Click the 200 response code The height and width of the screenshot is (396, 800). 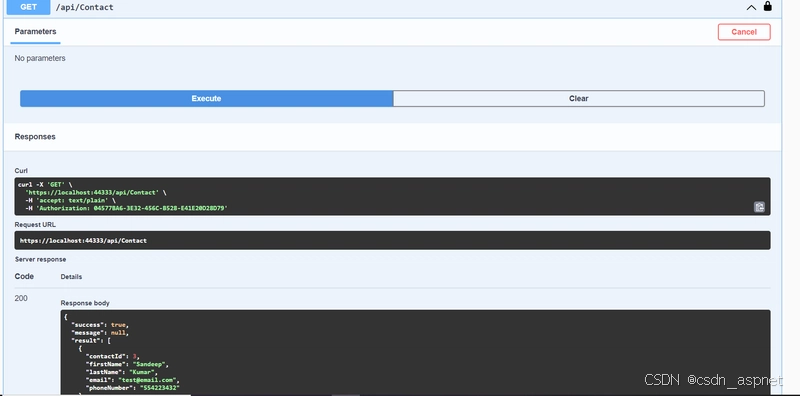pyautogui.click(x=21, y=299)
